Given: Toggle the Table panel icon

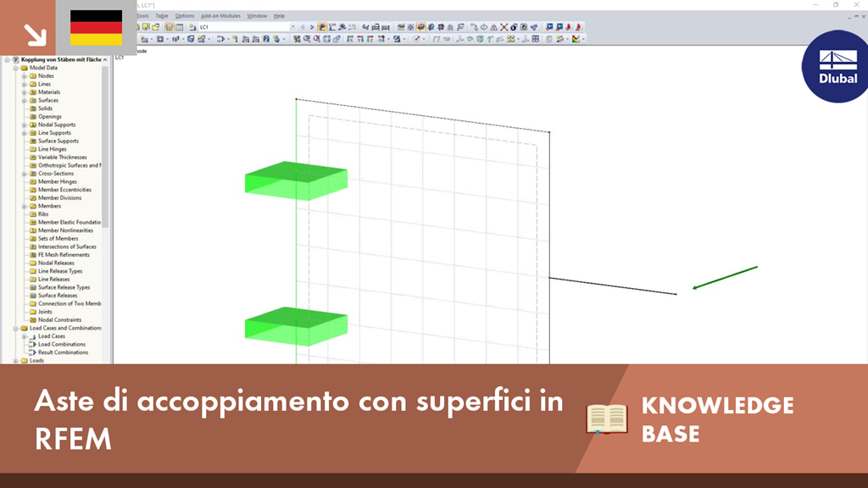Looking at the screenshot, I should (x=180, y=27).
